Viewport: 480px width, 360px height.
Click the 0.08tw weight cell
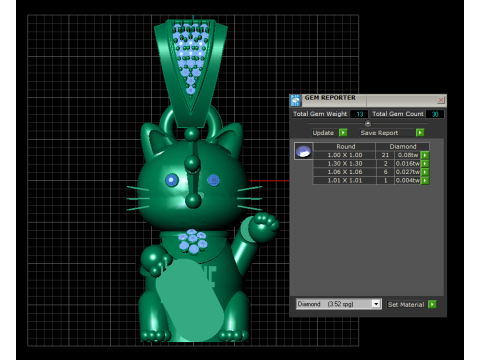407,155
